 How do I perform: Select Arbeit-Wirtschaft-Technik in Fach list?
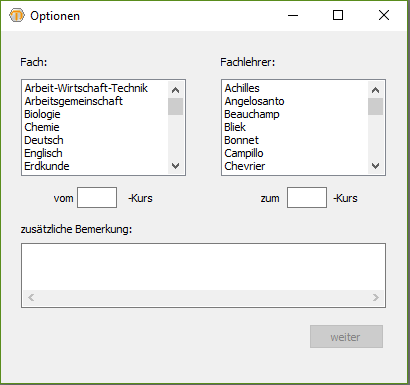[86, 88]
